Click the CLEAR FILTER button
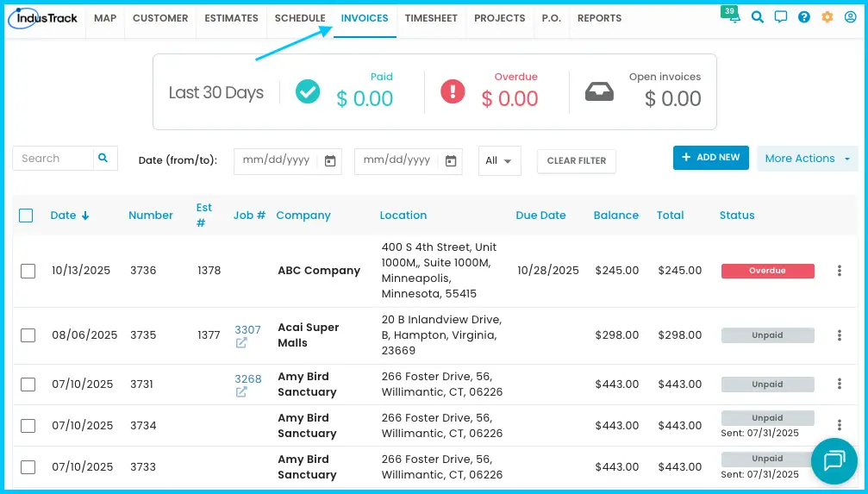The height and width of the screenshot is (494, 868). click(x=577, y=161)
